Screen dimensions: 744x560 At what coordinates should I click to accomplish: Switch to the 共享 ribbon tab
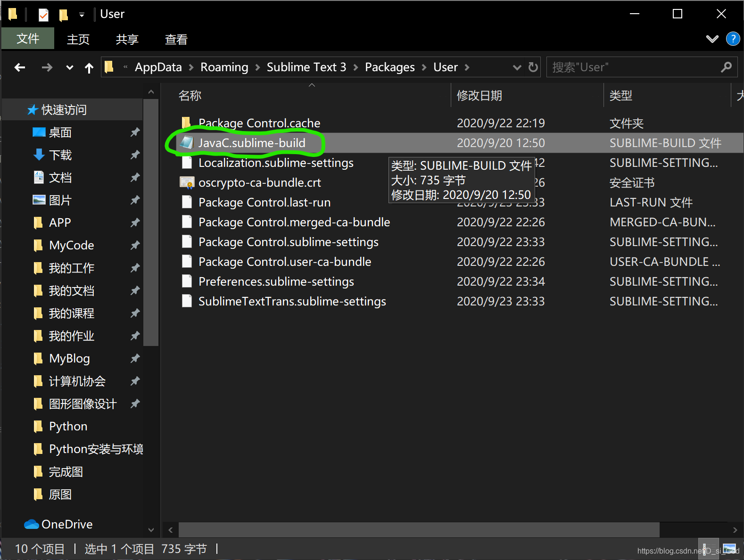pos(127,39)
